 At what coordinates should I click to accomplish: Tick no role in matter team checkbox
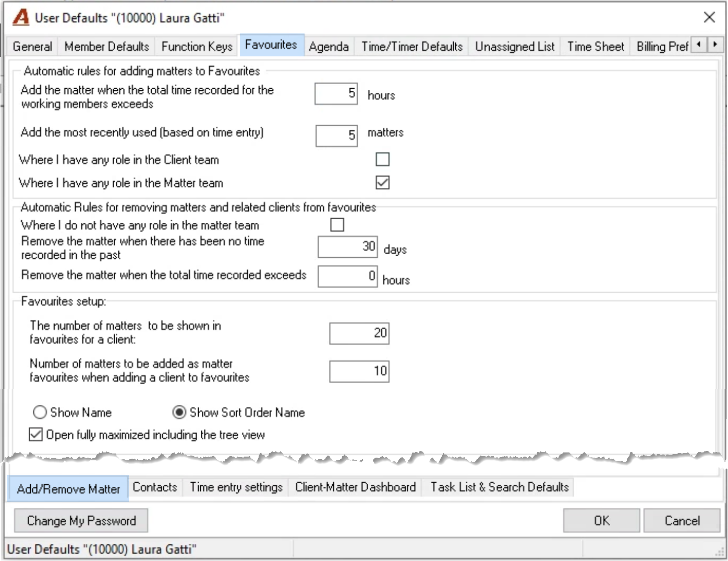click(x=337, y=225)
